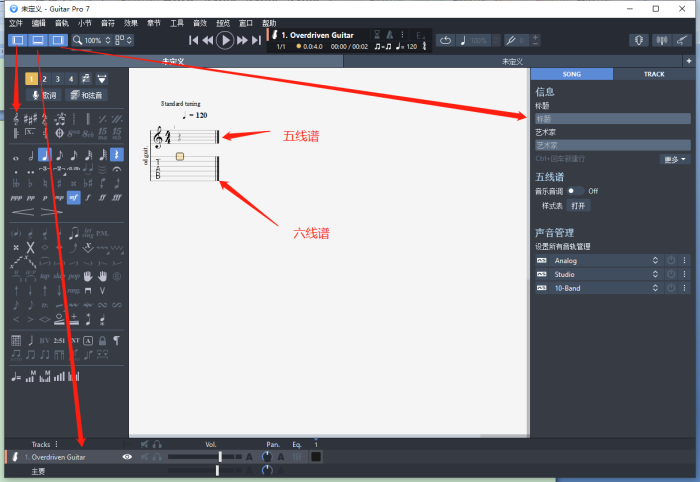Click the 打开 stylesheet button
This screenshot has height=482, width=700.
pos(578,206)
